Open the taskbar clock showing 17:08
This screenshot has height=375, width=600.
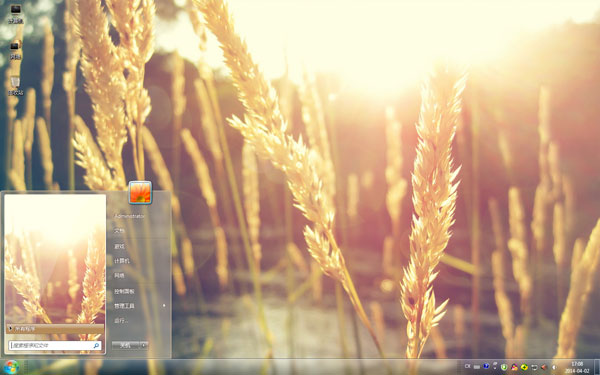tap(577, 367)
